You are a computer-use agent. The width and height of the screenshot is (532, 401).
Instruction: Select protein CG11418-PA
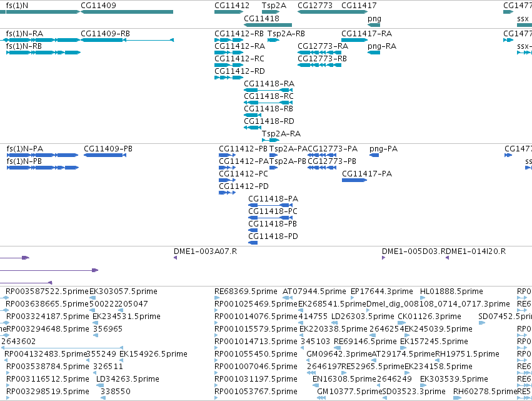click(273, 199)
